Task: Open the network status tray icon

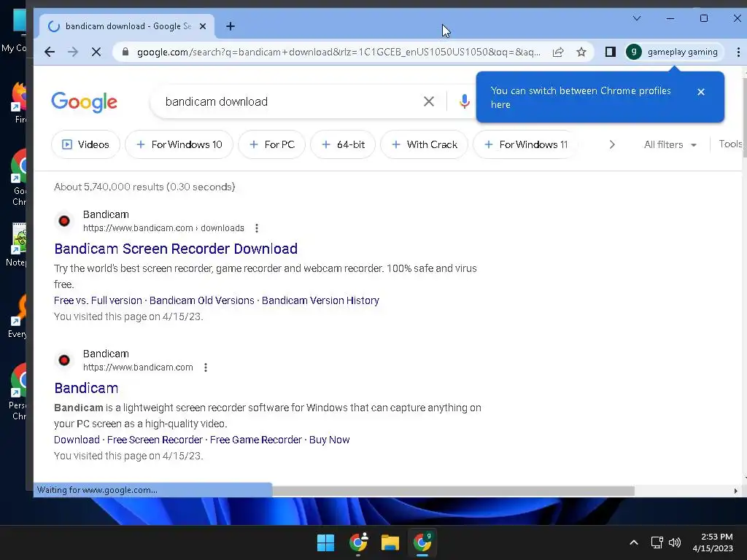Action: (x=657, y=542)
